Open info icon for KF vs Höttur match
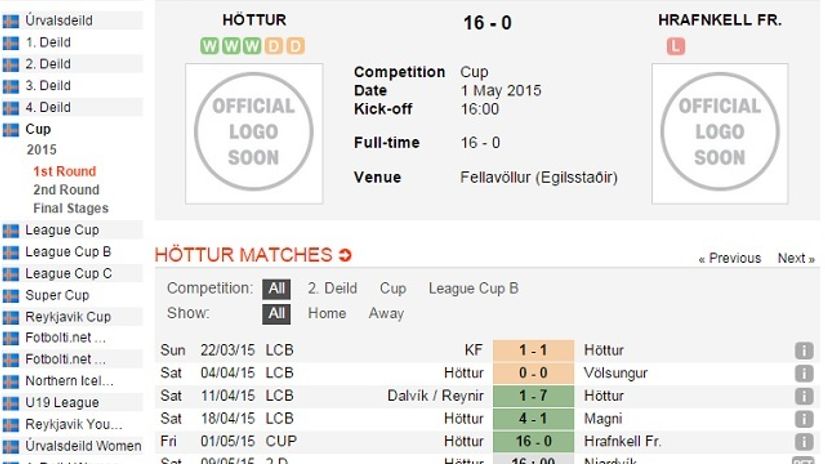 803,350
